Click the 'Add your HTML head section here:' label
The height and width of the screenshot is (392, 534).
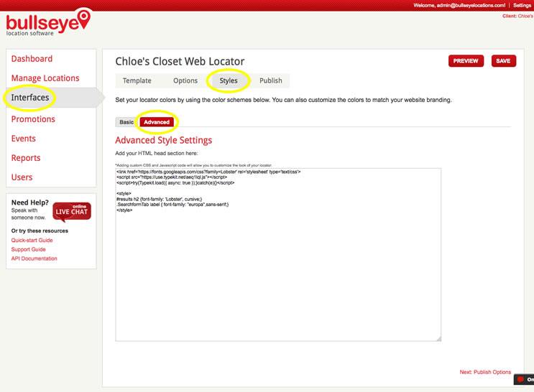156,154
